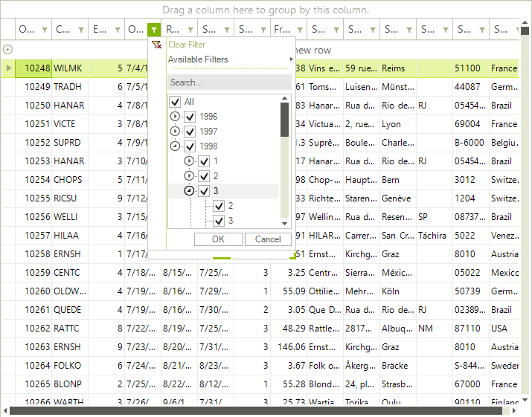Click horizontal scroll left arrow
532x417 pixels.
coord(4,411)
